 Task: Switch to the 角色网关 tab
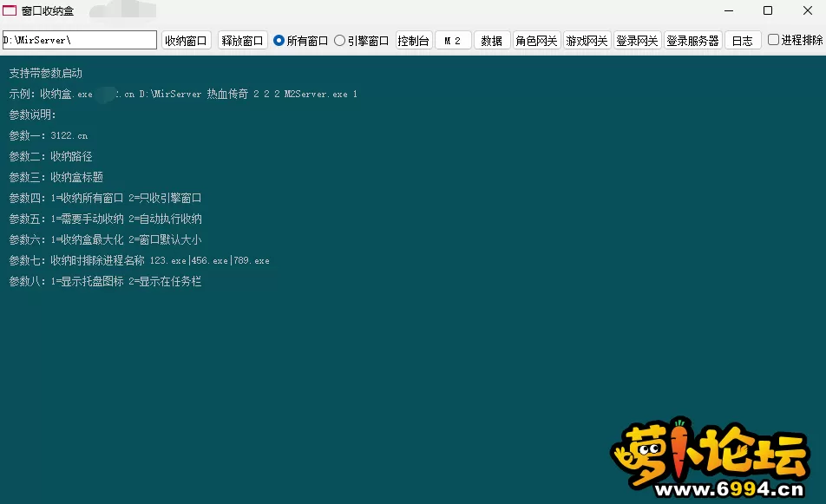pos(536,41)
